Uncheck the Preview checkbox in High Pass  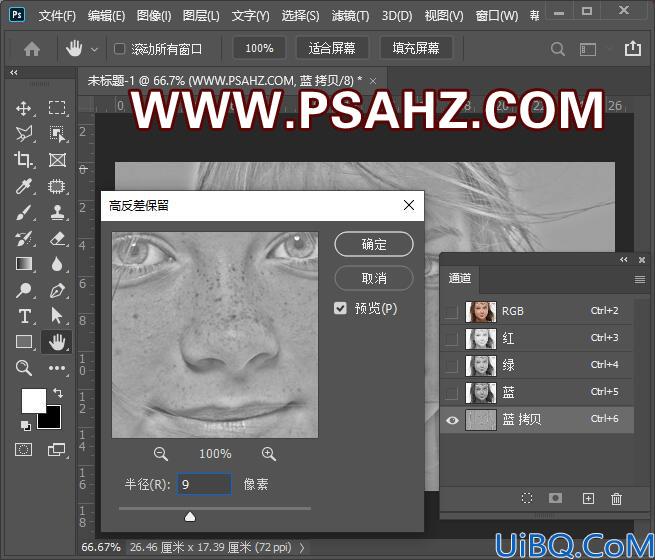[340, 309]
